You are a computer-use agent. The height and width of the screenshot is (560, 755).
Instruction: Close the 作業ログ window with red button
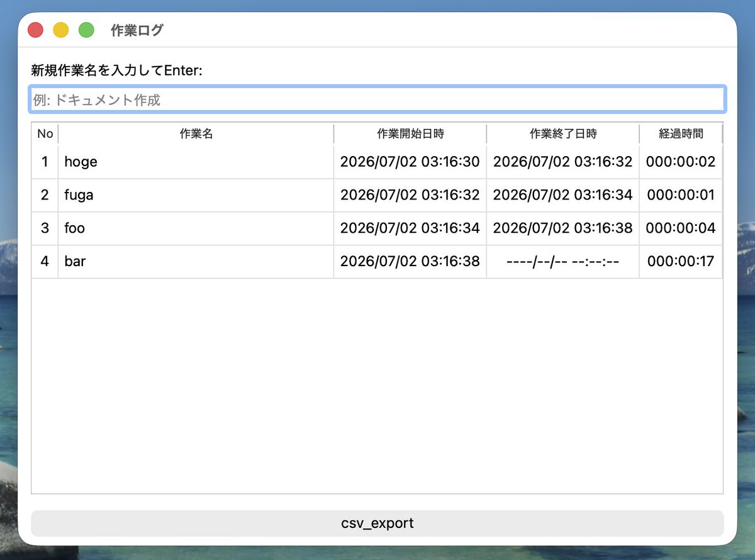click(35, 30)
